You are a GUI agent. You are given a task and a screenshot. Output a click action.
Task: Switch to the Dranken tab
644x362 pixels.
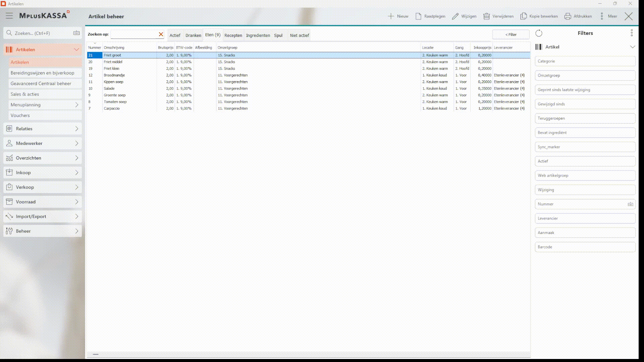[x=193, y=35]
